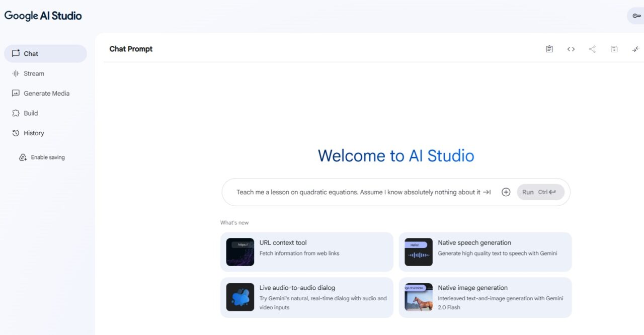Image resolution: width=644 pixels, height=335 pixels.
Task: Open Native speech generation card
Action: coord(486,252)
